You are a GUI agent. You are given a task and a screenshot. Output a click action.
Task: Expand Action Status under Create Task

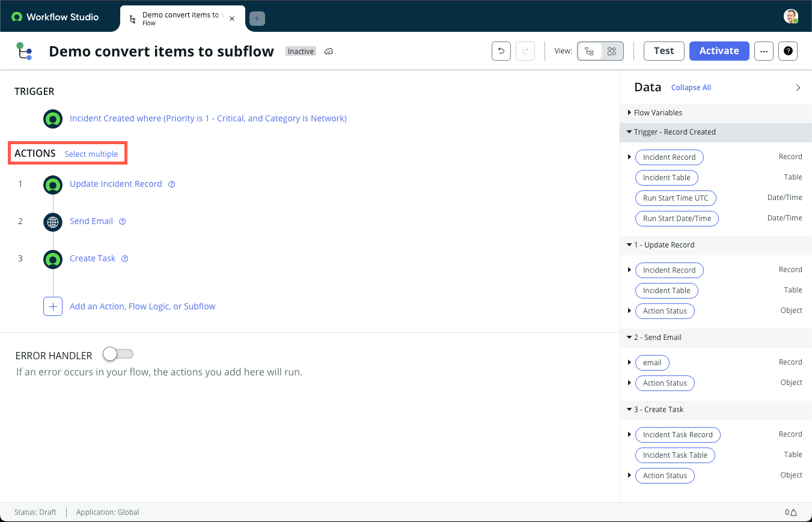(629, 476)
